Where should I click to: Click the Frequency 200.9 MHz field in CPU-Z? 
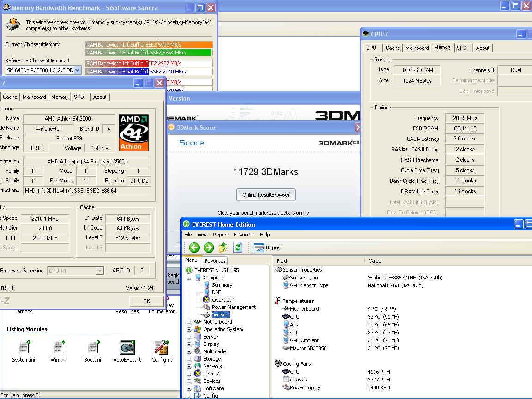click(465, 118)
